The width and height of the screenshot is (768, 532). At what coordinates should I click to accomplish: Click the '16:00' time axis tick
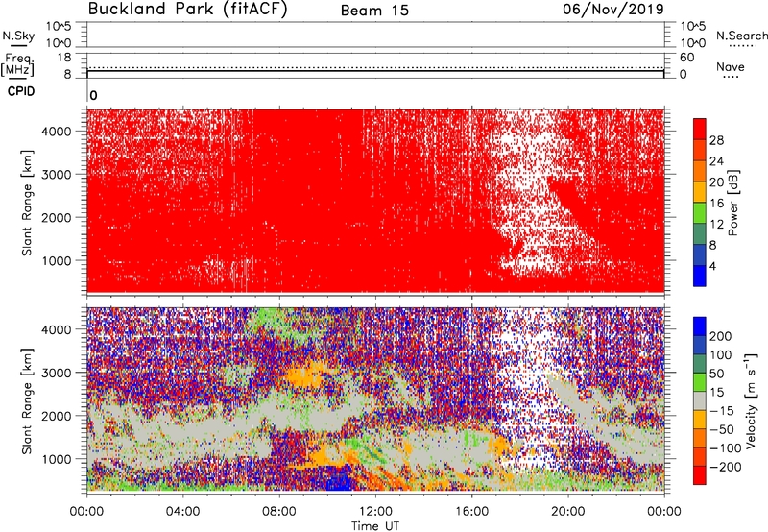[x=471, y=512]
